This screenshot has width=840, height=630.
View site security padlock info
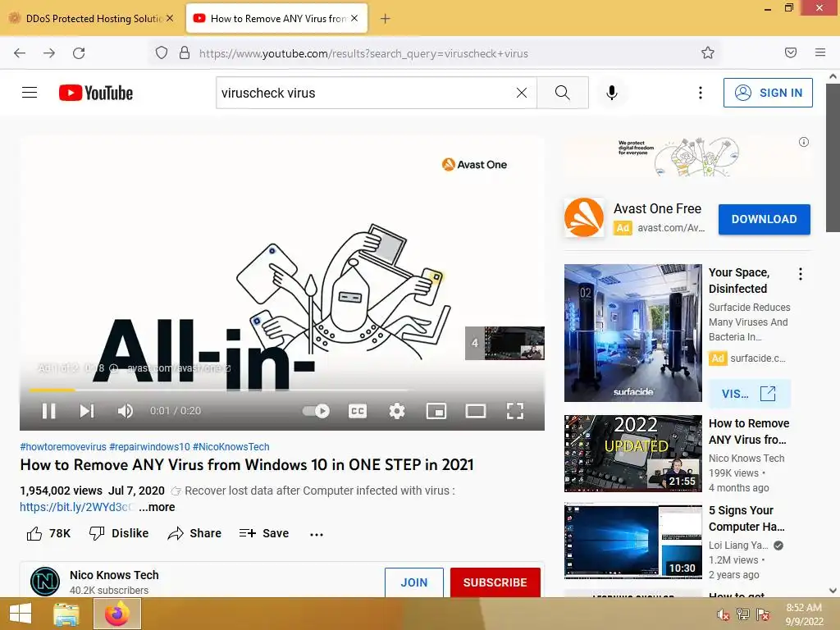tap(185, 53)
